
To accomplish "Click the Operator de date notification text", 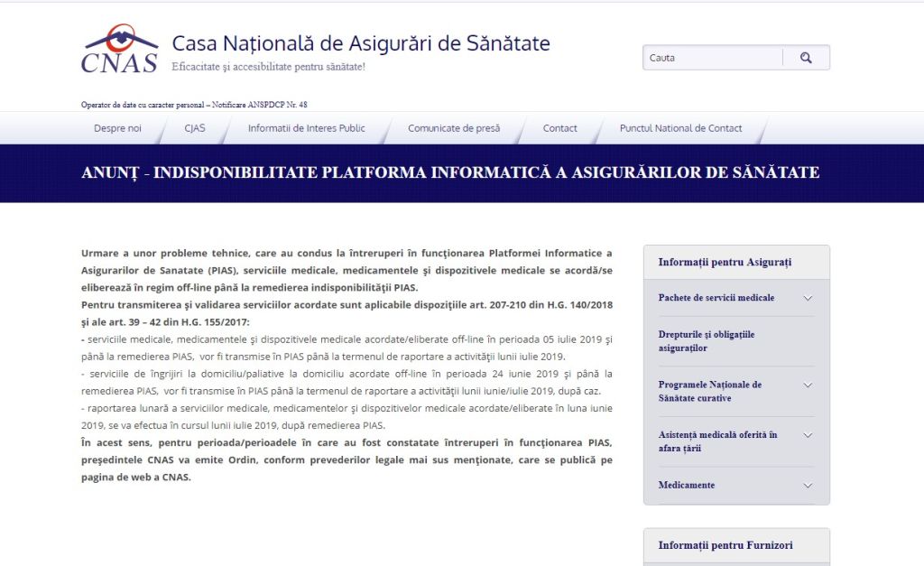I will (x=194, y=105).
